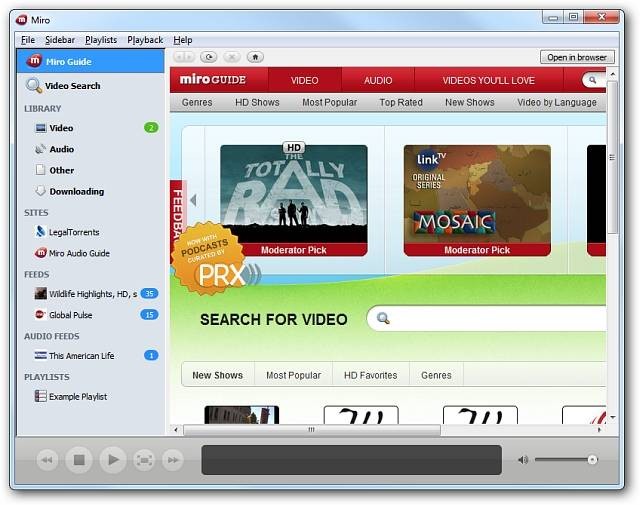Open The Totally Rad show thumbnail
The height and width of the screenshot is (505, 640).
[x=294, y=200]
